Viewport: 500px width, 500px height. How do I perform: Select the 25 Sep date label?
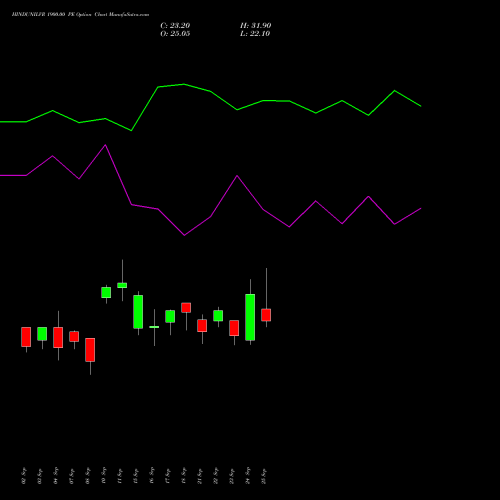click(x=264, y=475)
